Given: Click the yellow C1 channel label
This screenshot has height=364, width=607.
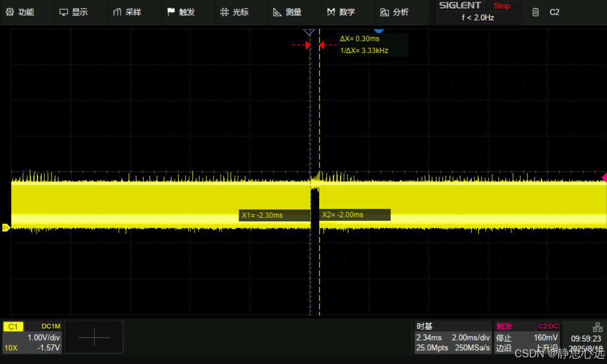Looking at the screenshot, I should coord(13,326).
